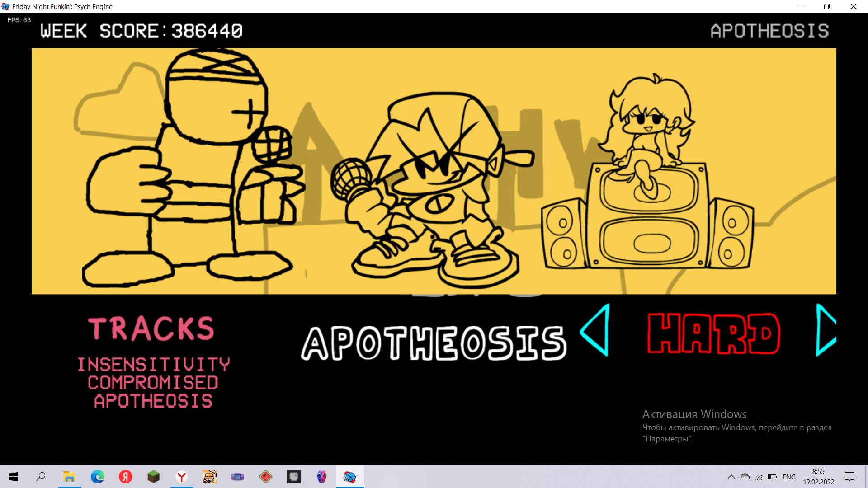Open the network Wi-Fi tray icon
Screen dimensions: 868x488
(x=759, y=477)
